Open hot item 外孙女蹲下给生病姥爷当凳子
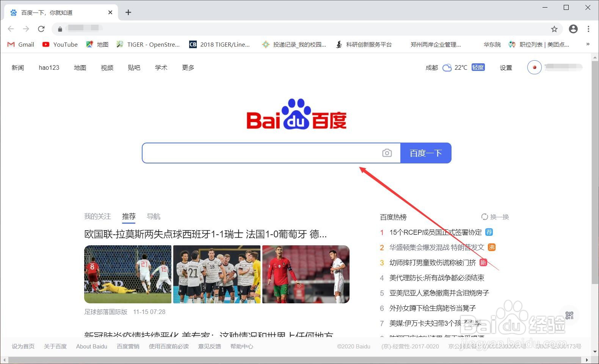Screen dimensions: 599x364 [433, 308]
